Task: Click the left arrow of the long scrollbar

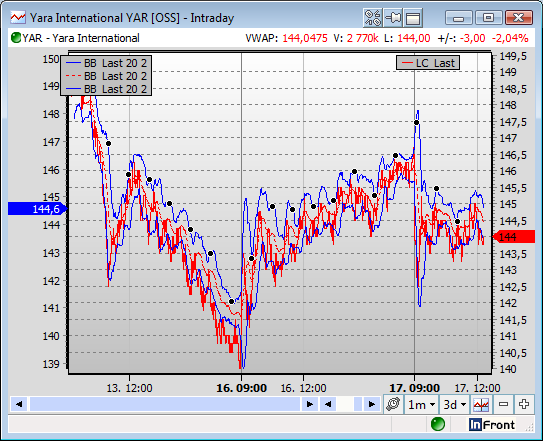Action: (x=19, y=404)
